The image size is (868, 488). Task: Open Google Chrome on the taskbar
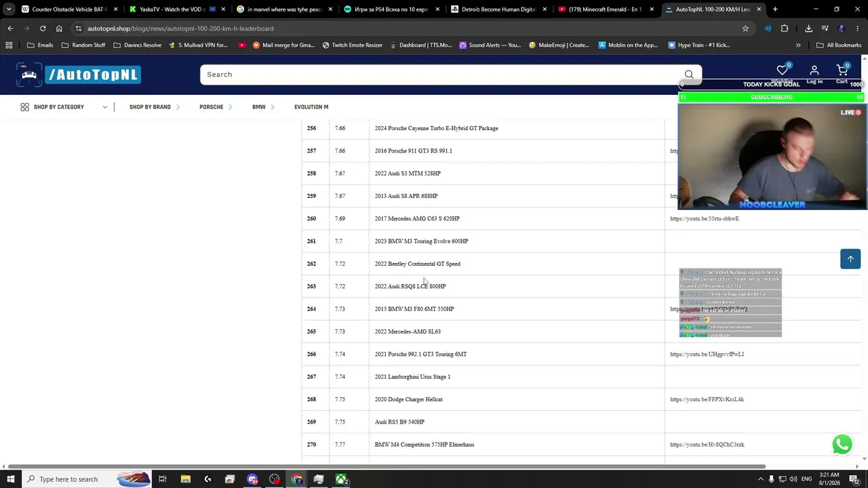click(297, 479)
